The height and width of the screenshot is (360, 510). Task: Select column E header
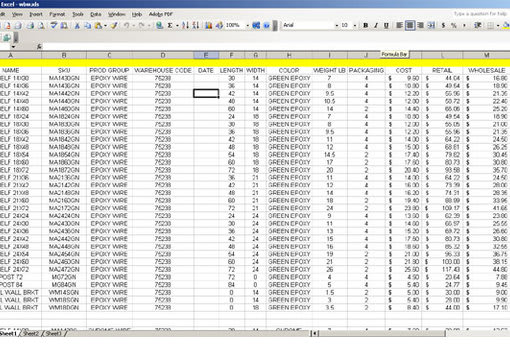(206, 55)
